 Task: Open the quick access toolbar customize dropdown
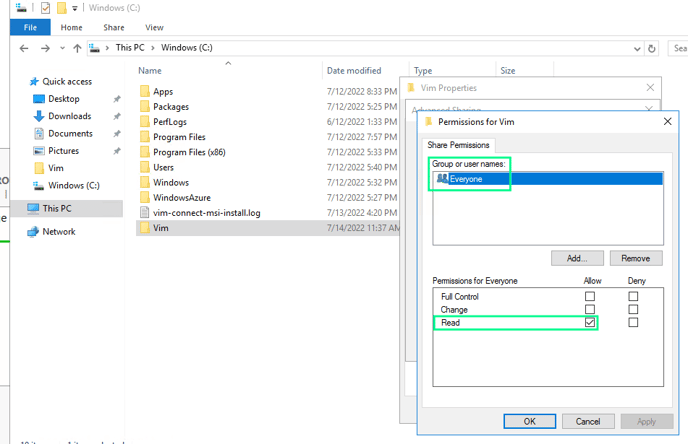coord(75,8)
